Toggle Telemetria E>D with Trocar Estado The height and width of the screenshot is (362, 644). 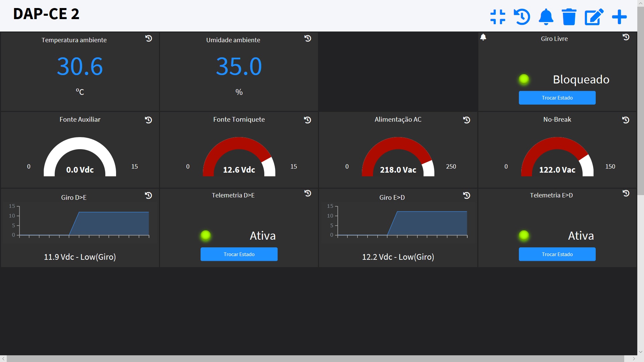click(x=557, y=254)
